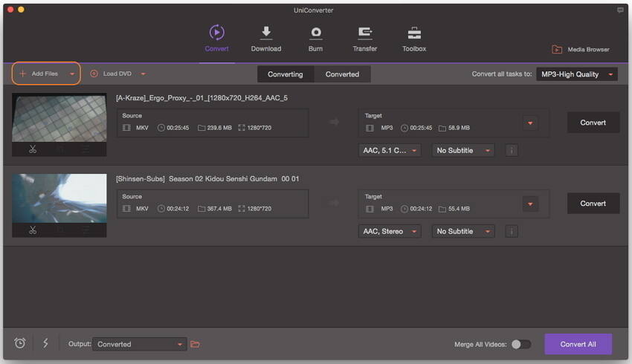Toggle the high-speed lightning conversion icon
Screen dimensions: 632x364
click(45, 343)
